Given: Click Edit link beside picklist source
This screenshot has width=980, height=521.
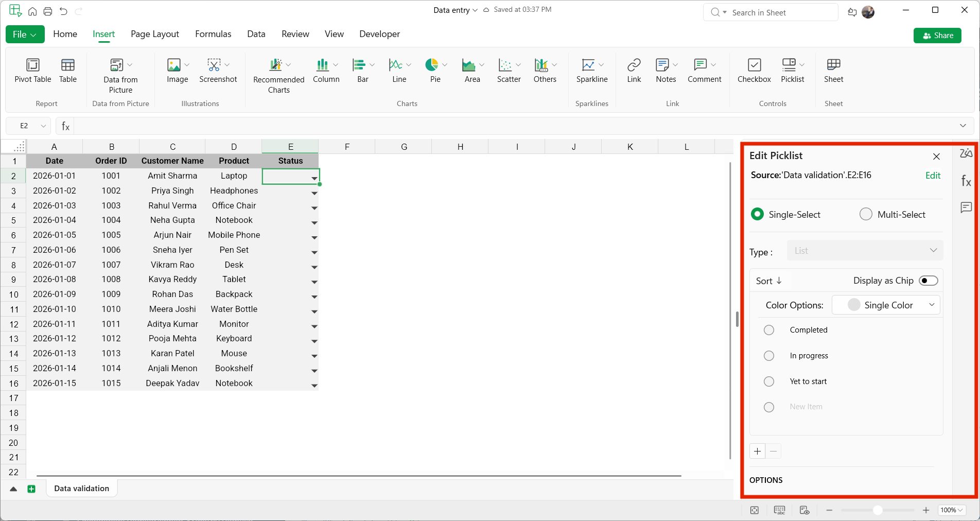Looking at the screenshot, I should [x=933, y=176].
